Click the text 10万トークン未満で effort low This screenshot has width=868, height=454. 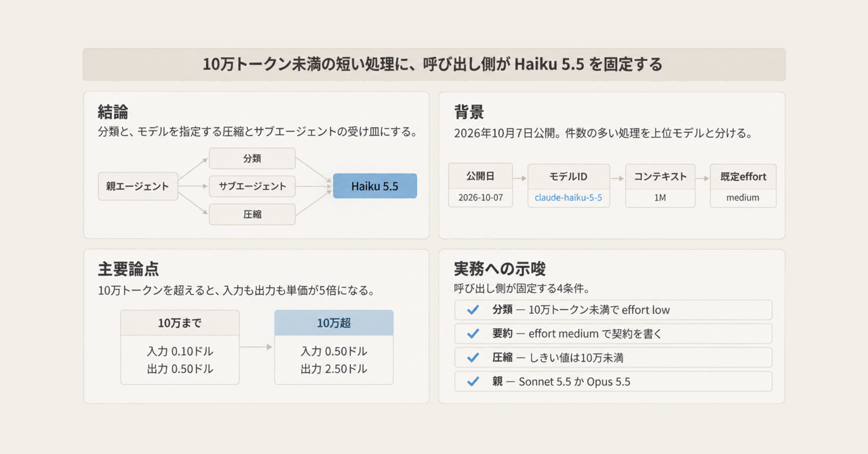point(599,310)
